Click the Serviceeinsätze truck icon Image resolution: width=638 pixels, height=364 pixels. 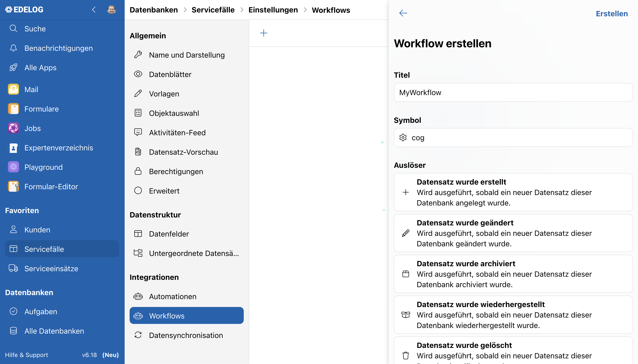coord(13,268)
